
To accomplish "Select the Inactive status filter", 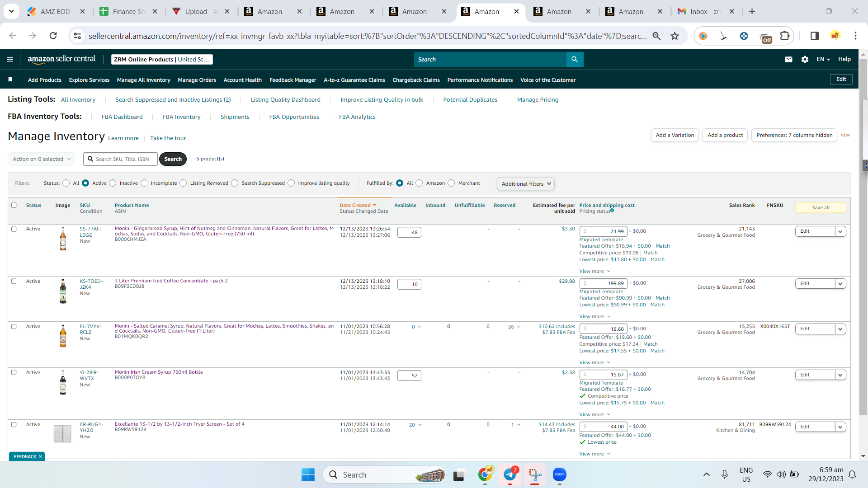I will (113, 183).
